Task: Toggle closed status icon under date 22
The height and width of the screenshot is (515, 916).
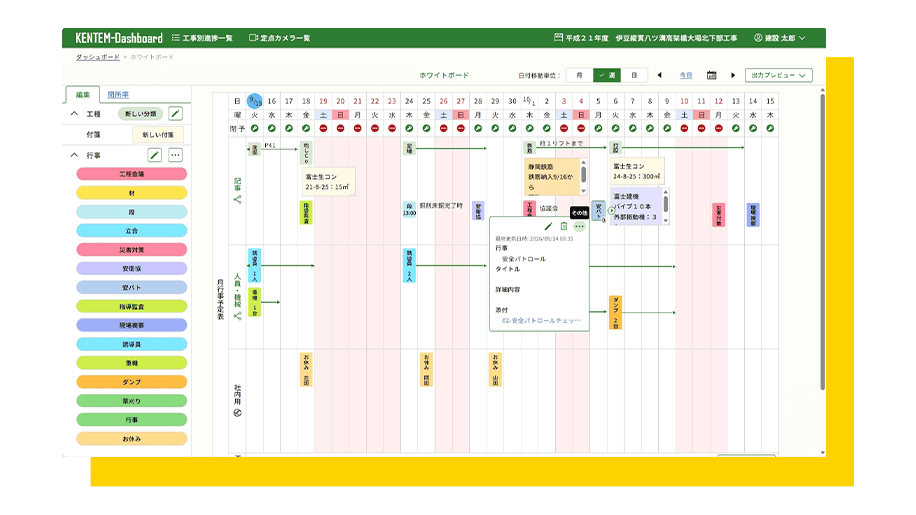Action: coord(374,128)
